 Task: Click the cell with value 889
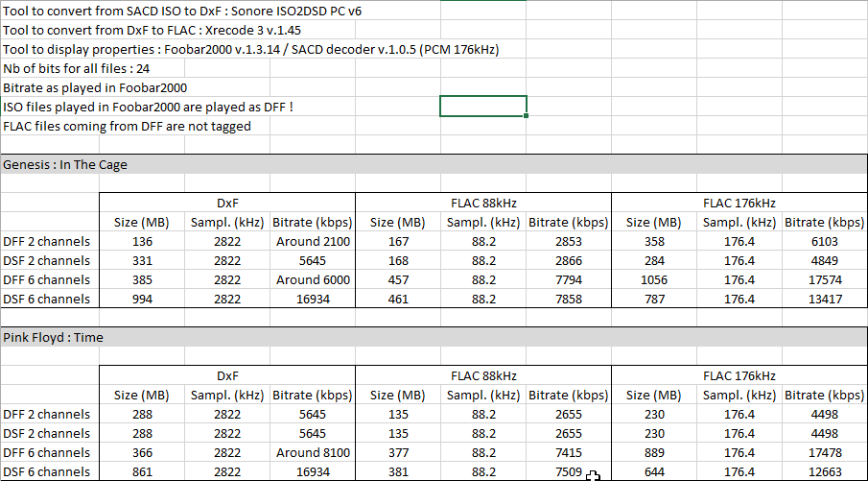pos(654,453)
